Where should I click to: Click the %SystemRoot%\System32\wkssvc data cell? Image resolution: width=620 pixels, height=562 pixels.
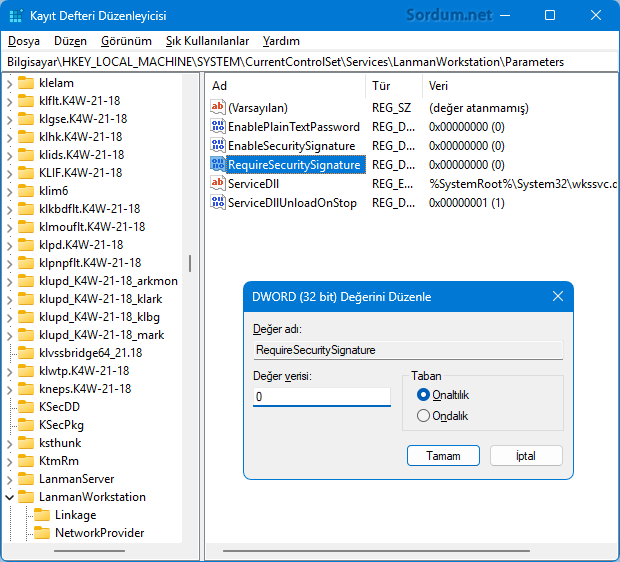pyautogui.click(x=523, y=184)
